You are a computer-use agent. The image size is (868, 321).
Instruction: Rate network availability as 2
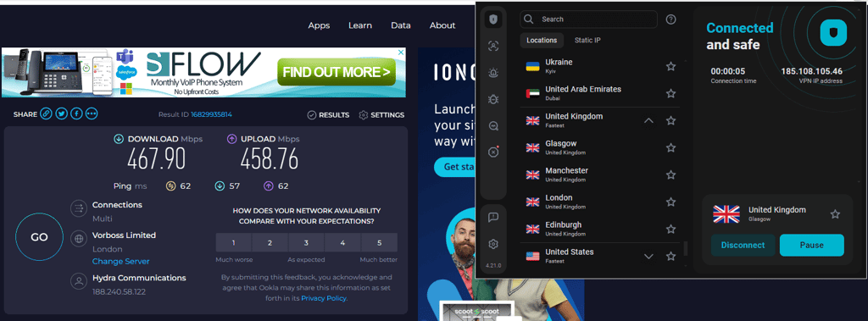(x=270, y=242)
